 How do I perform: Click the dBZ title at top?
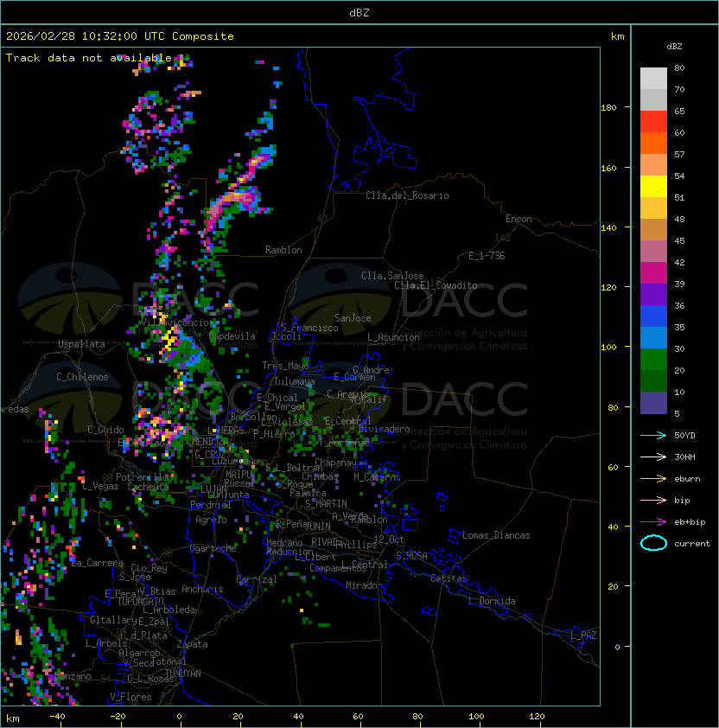coord(359,13)
